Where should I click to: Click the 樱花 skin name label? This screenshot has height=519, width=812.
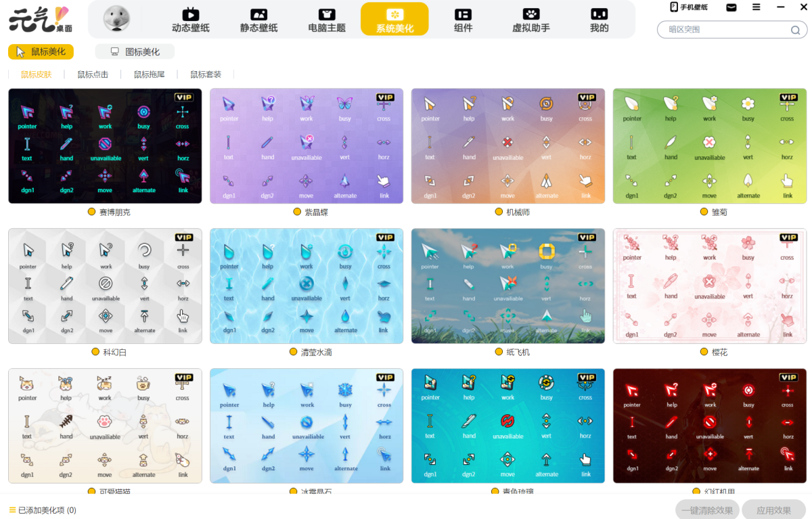[719, 353]
